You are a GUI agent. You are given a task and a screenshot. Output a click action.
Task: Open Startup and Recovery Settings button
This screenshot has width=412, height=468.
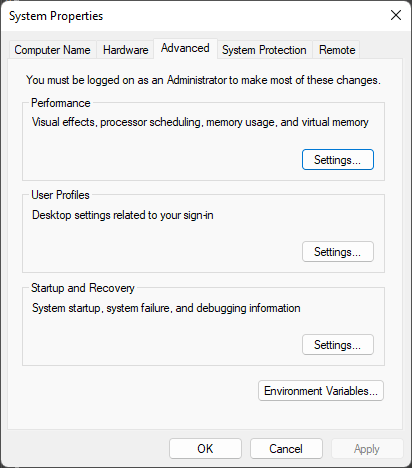click(338, 345)
